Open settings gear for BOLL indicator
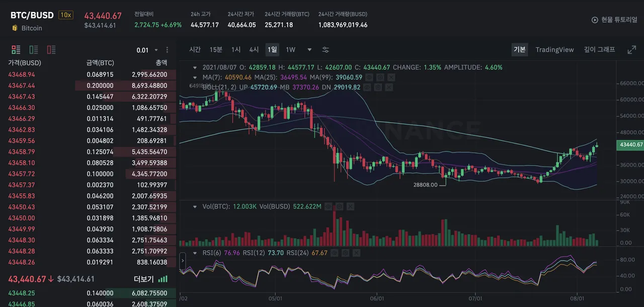Screen dimensions: 644x307 coord(378,87)
